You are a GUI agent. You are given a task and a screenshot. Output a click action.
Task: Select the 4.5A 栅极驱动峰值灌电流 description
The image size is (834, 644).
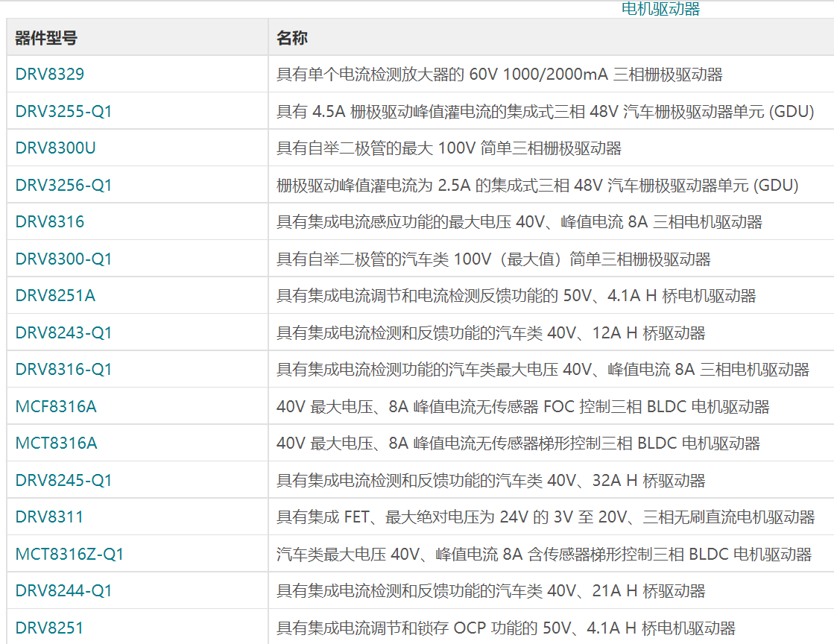click(545, 112)
